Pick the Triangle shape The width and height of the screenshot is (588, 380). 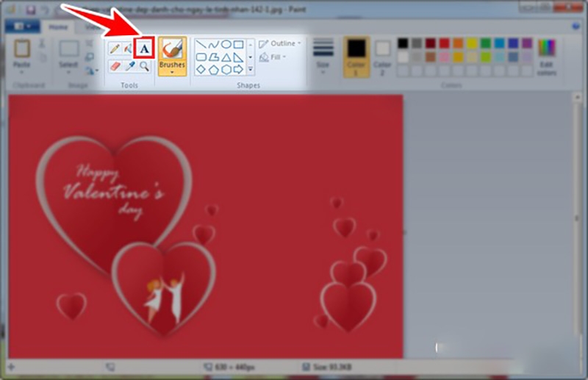(226, 57)
